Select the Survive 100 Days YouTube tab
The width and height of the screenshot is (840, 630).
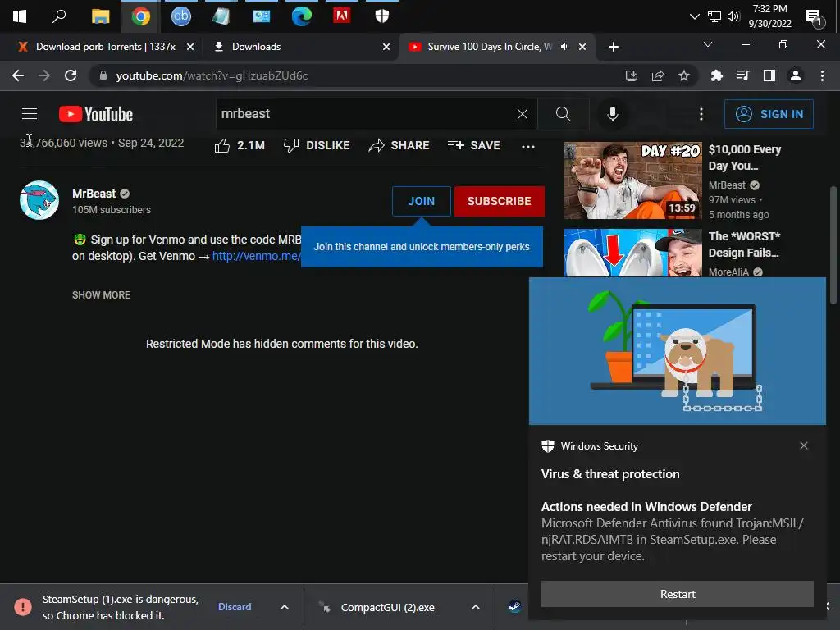tap(489, 47)
